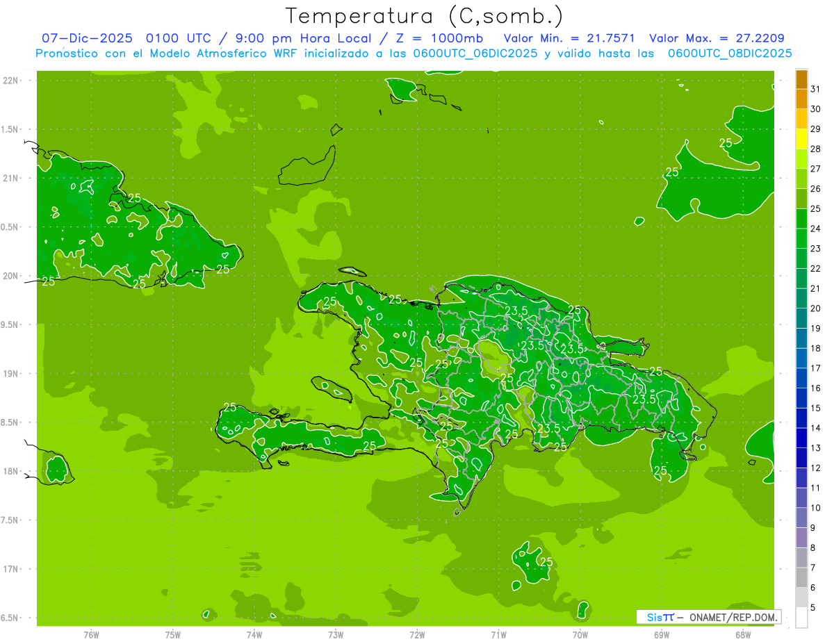This screenshot has width=834, height=644.
Task: Click the Valor Max. = 27.2209 text
Action: click(717, 38)
